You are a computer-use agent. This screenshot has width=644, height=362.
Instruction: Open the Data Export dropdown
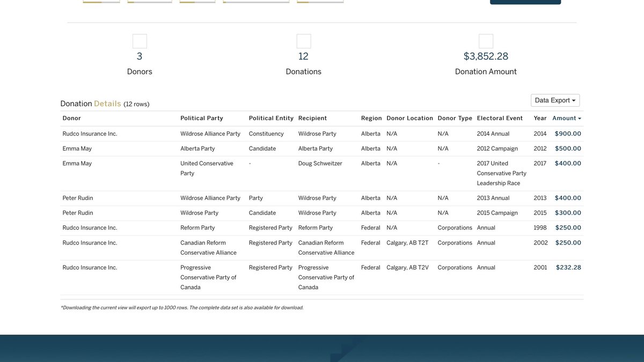click(x=555, y=99)
